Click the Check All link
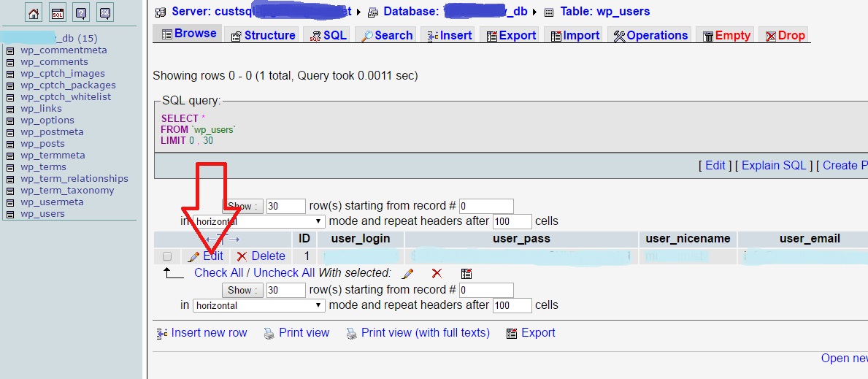868x379 pixels. tap(219, 272)
